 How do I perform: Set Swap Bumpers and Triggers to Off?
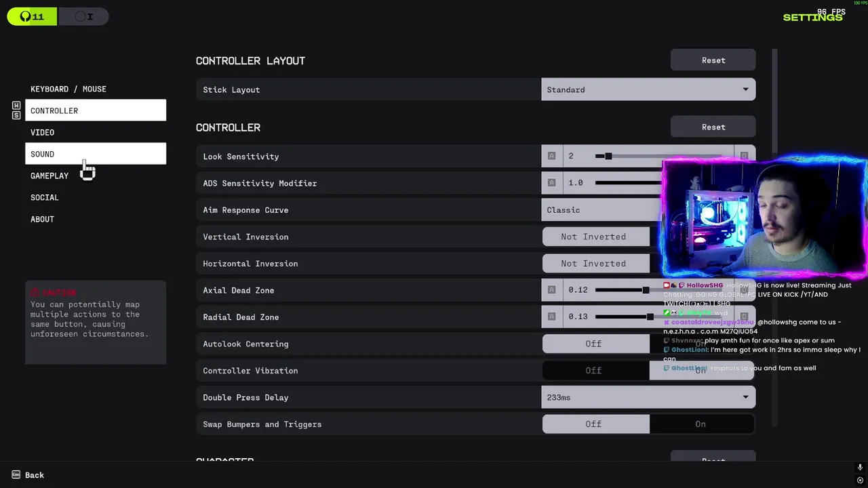(x=595, y=424)
